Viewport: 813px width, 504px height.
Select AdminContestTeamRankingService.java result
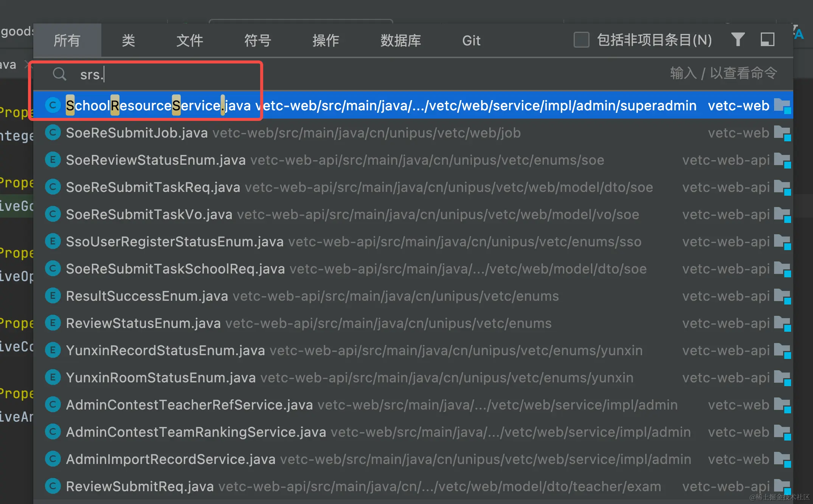point(195,432)
